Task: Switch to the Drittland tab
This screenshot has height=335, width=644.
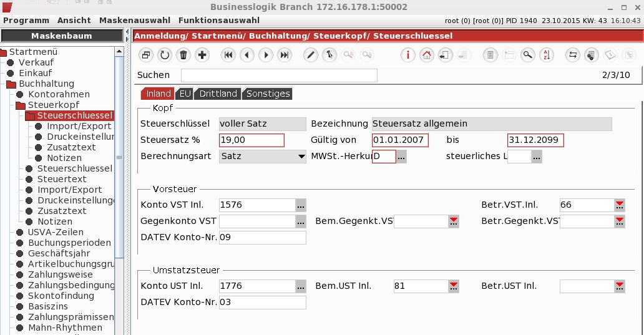Action: (218, 94)
